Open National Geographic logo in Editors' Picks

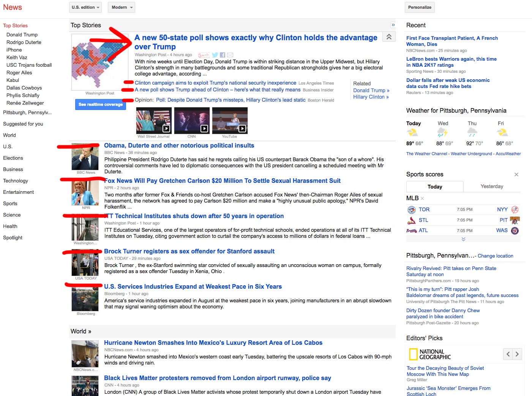coord(430,354)
